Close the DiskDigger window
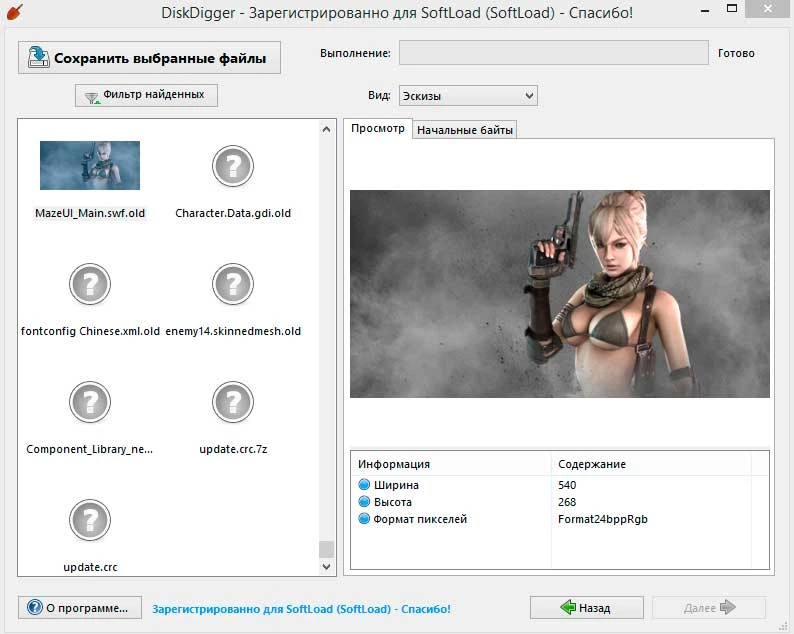794x634 pixels. coord(768,9)
